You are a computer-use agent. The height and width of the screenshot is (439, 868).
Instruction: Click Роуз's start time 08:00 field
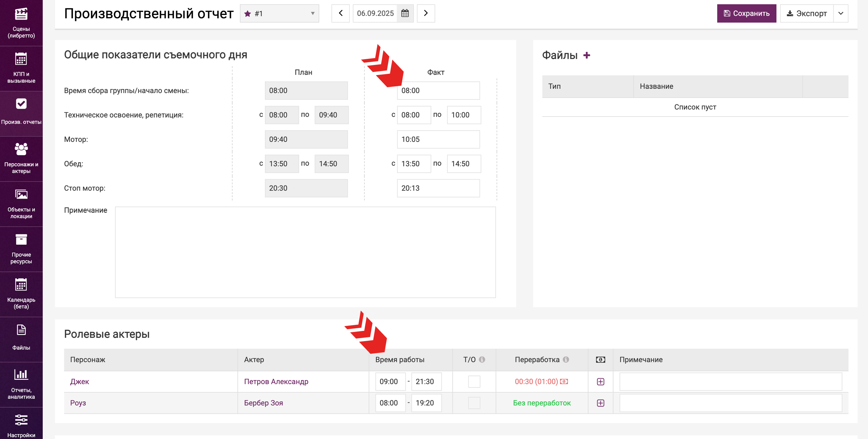pos(390,403)
